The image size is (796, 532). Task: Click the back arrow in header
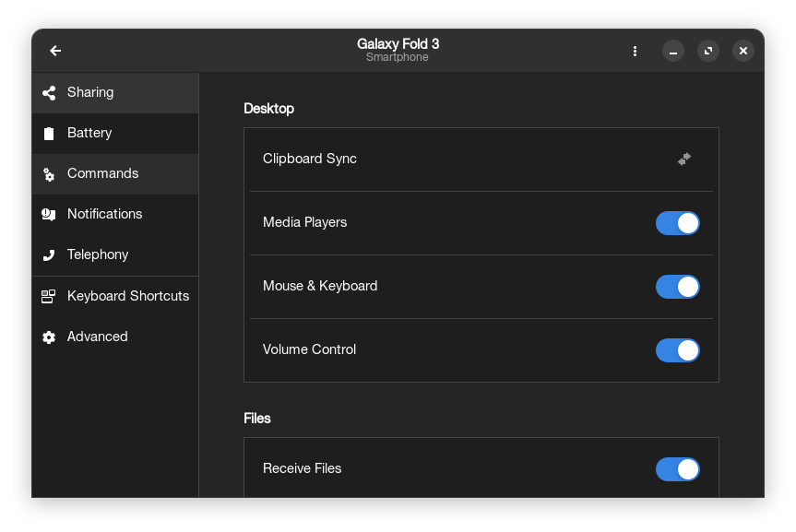pos(55,51)
